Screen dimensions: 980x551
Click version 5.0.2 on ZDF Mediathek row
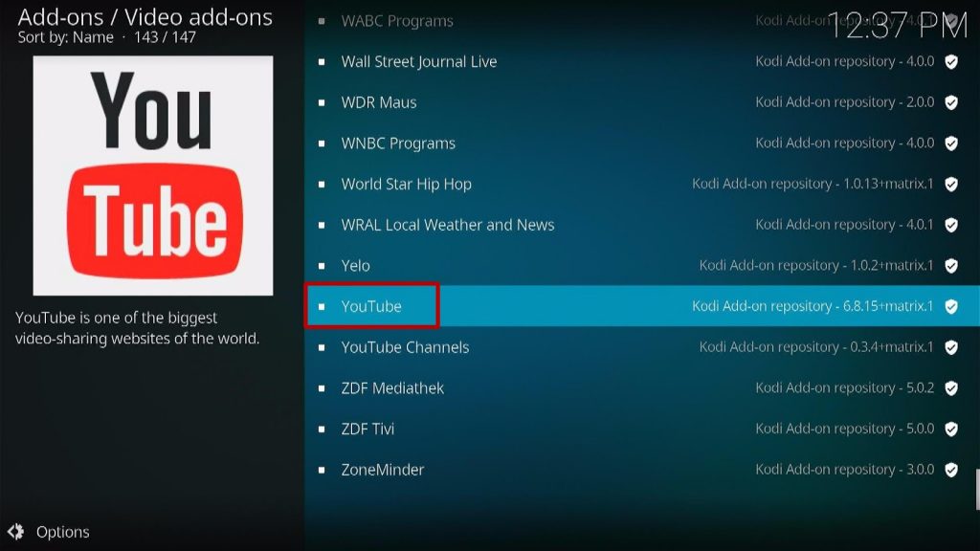[920, 387]
